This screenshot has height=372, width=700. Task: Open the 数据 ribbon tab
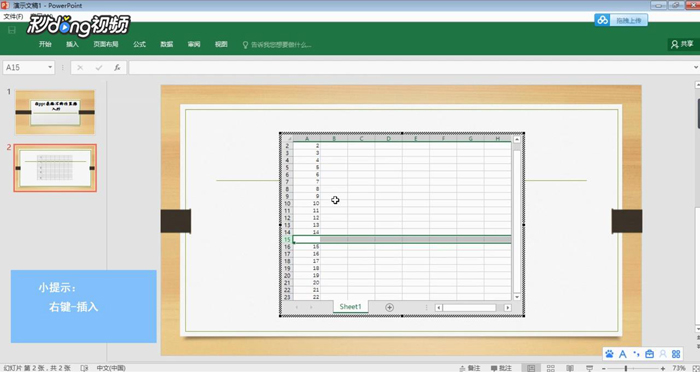point(167,44)
